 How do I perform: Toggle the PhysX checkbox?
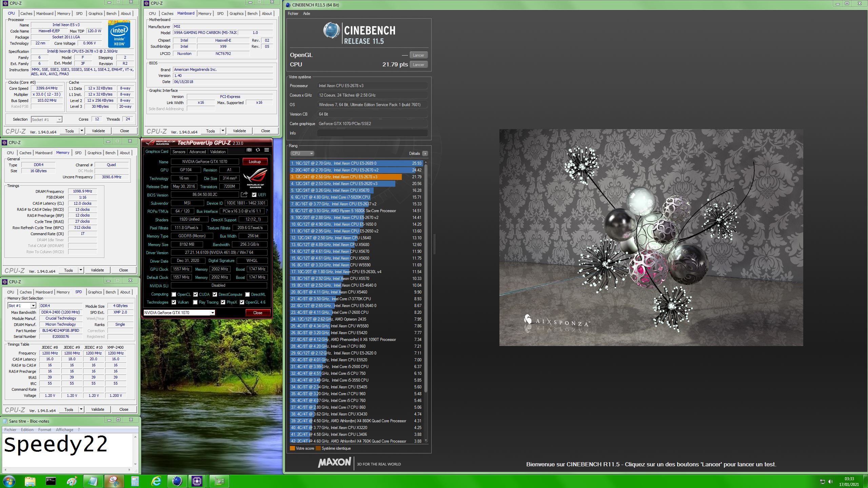tap(223, 302)
